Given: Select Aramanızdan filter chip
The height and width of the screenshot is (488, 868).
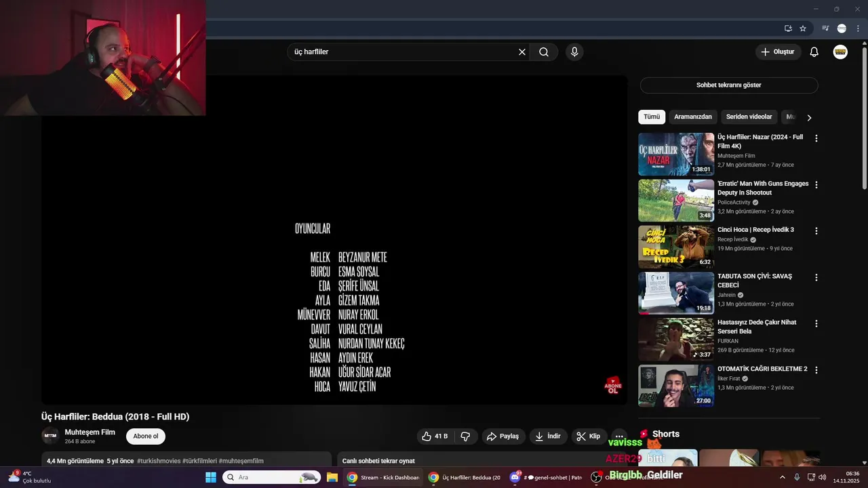Looking at the screenshot, I should tap(693, 117).
